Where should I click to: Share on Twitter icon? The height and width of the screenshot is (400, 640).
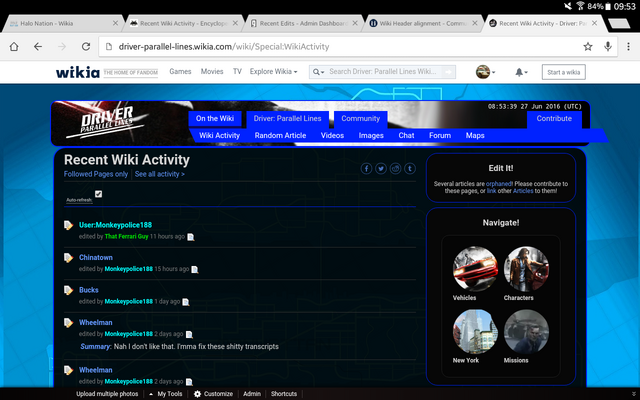coord(381,169)
